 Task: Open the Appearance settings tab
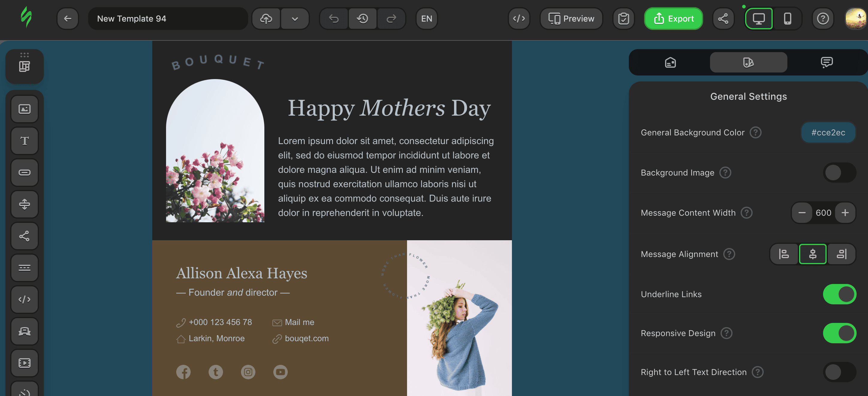pyautogui.click(x=748, y=62)
